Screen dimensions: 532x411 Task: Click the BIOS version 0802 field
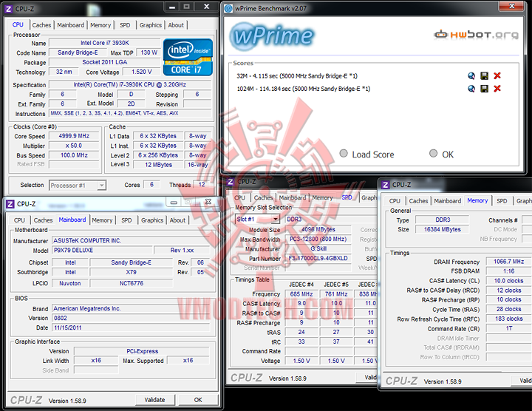[x=131, y=318]
